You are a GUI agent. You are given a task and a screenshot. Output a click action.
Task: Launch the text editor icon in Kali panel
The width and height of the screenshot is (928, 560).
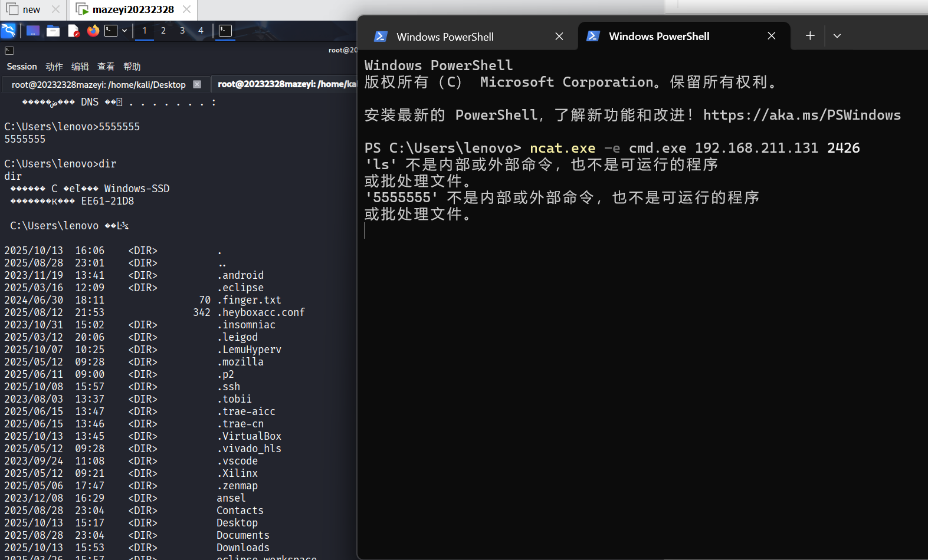click(x=73, y=31)
